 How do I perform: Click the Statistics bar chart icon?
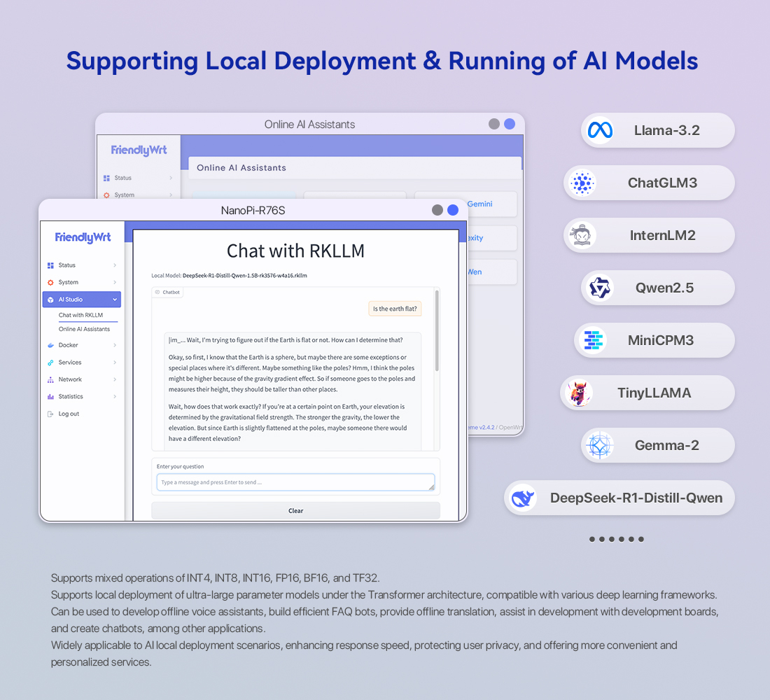click(x=50, y=397)
